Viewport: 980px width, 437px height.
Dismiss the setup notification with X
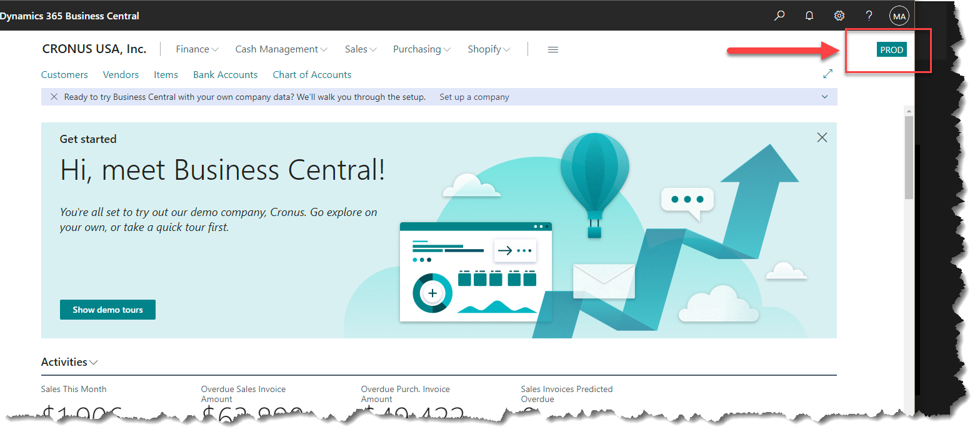(54, 97)
